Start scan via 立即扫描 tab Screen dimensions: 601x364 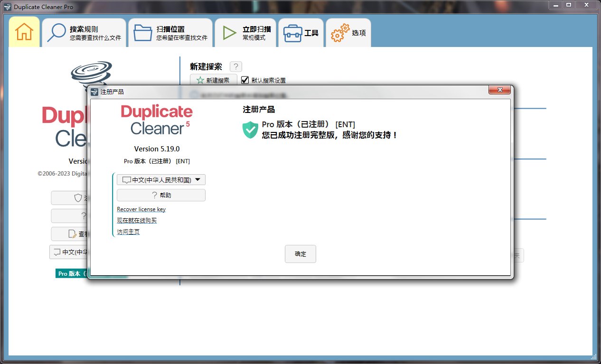[x=245, y=33]
